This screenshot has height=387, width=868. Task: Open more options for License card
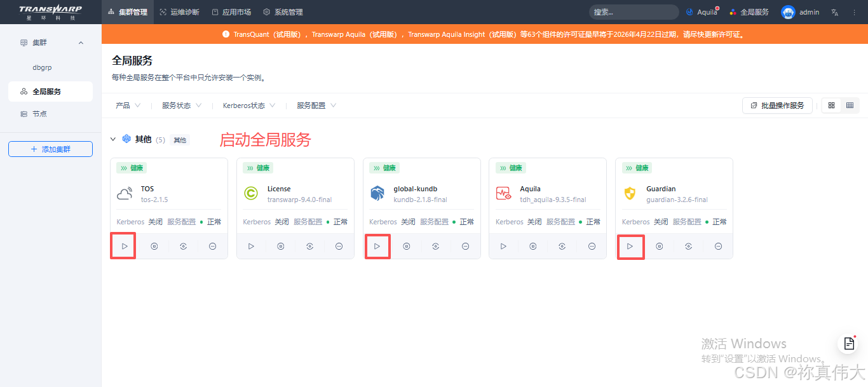point(339,246)
